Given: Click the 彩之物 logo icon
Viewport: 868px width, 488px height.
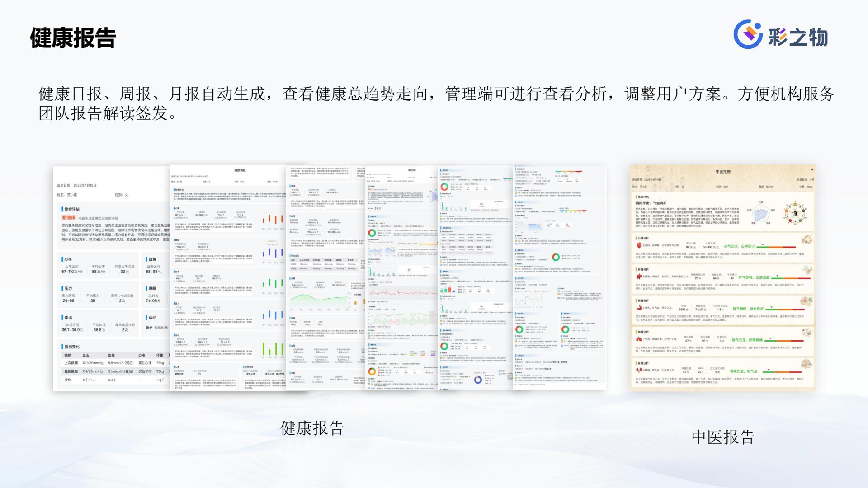Looking at the screenshot, I should click(x=748, y=34).
